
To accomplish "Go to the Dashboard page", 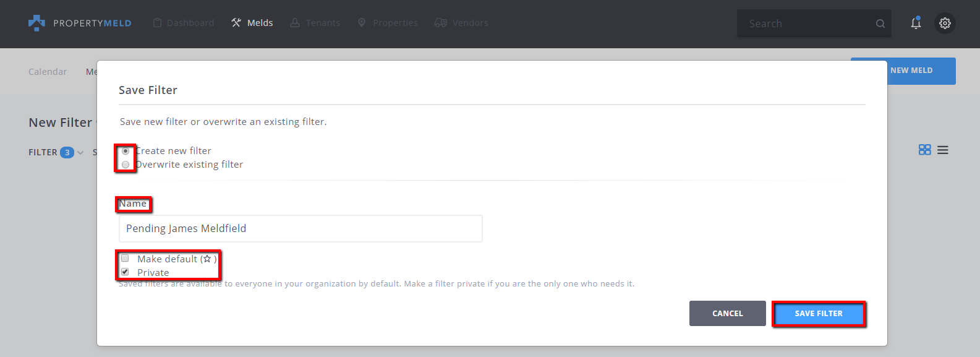I will coord(184,23).
